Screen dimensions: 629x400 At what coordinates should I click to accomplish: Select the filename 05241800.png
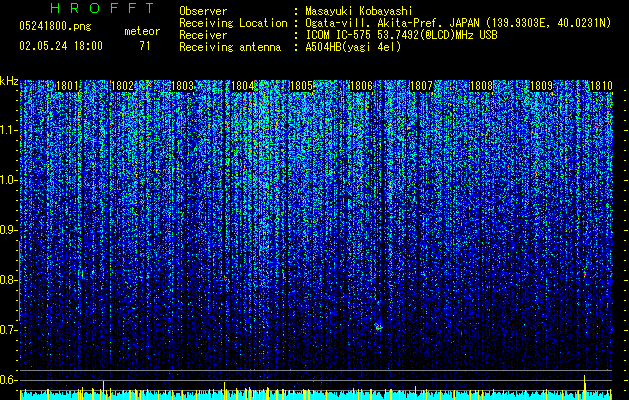click(55, 26)
